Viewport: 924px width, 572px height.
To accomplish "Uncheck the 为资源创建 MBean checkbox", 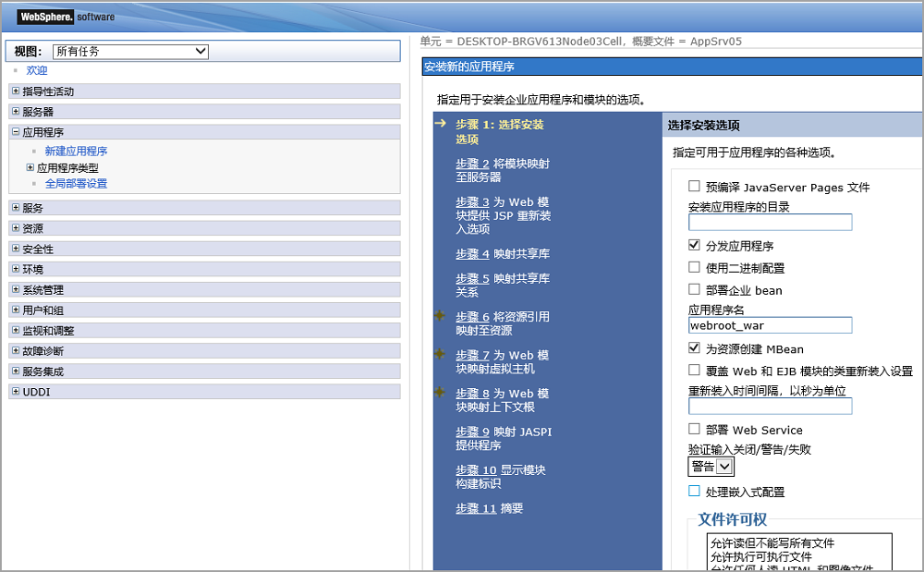I will (x=694, y=347).
